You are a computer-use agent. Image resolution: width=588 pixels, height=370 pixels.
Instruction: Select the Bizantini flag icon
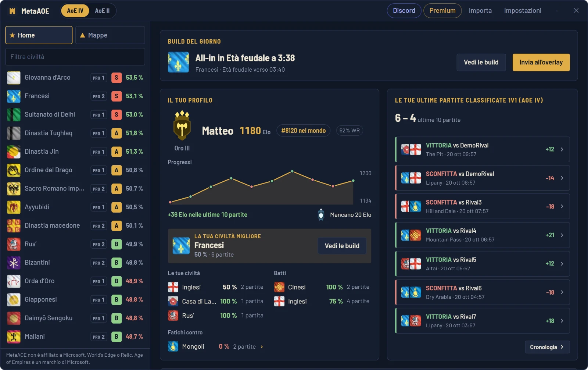(14, 263)
